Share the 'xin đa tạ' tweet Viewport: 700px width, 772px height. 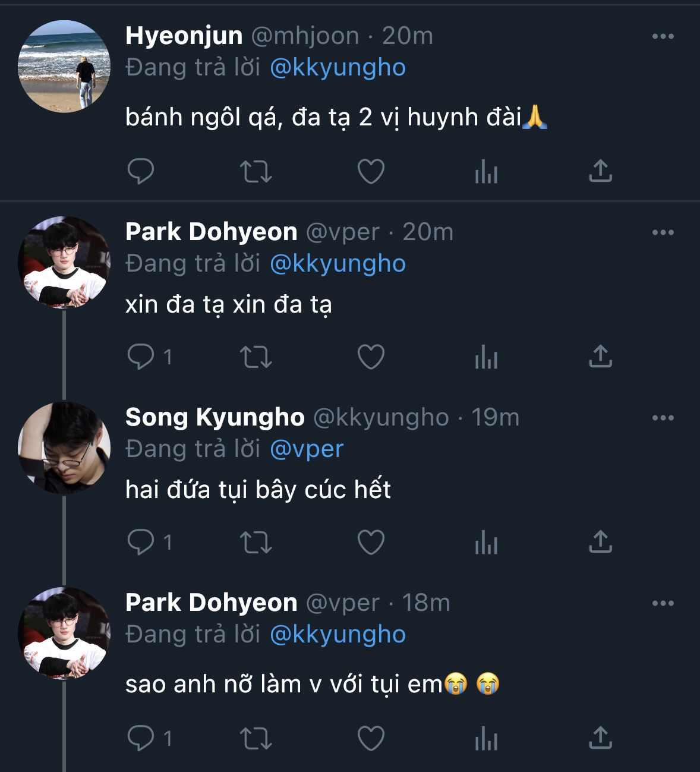[600, 357]
